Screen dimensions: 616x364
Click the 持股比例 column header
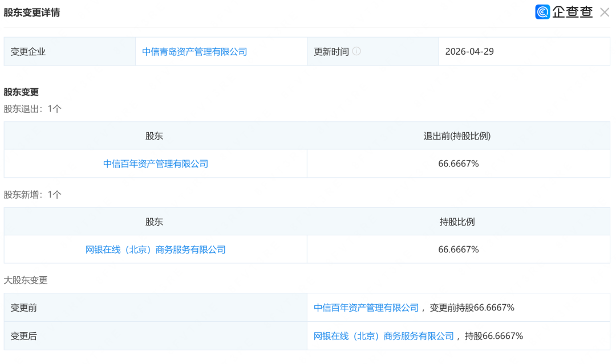457,222
